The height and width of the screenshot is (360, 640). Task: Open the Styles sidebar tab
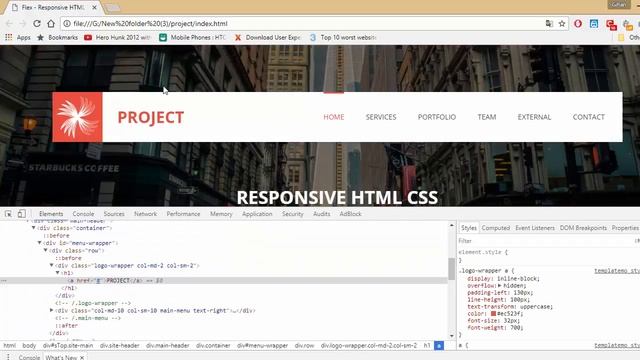pyautogui.click(x=469, y=228)
